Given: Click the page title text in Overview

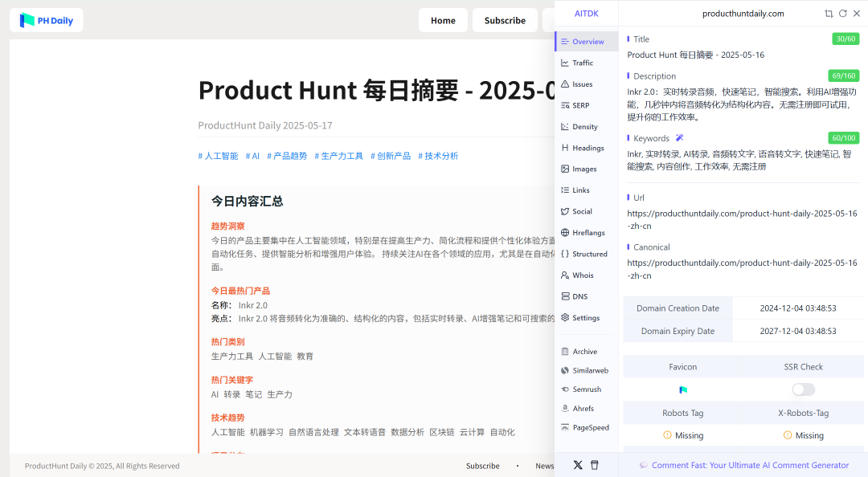Looking at the screenshot, I should point(695,55).
